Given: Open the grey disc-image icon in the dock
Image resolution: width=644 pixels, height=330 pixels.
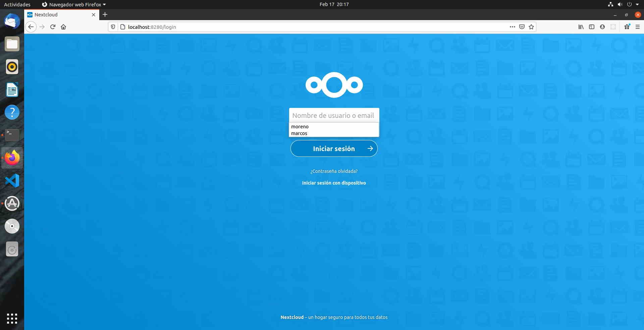Looking at the screenshot, I should point(12,249).
